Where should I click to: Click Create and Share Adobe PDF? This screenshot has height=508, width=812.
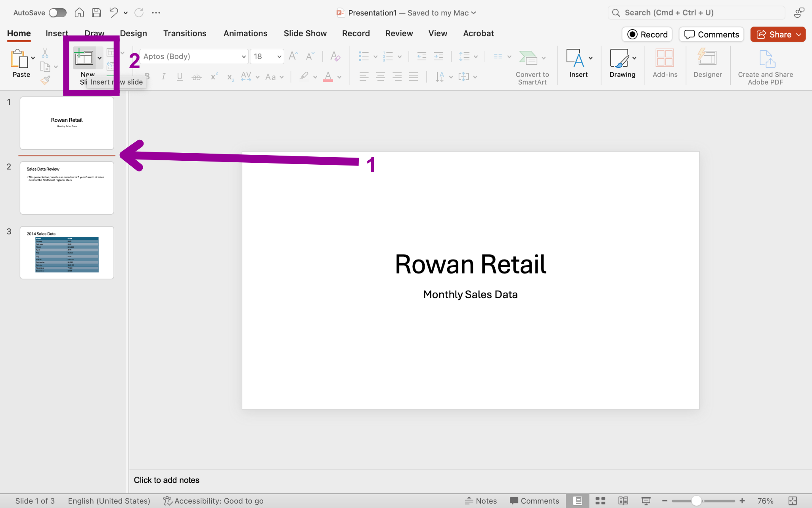click(765, 67)
